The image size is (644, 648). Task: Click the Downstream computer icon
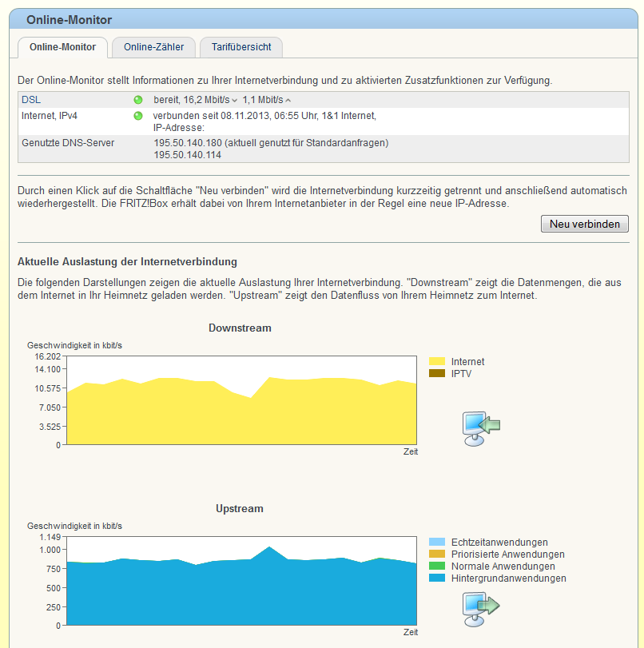481,428
